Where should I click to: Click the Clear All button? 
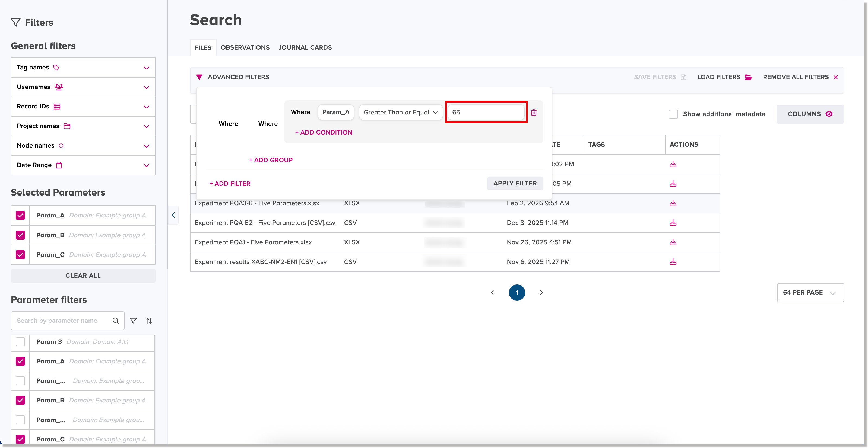[x=83, y=275]
